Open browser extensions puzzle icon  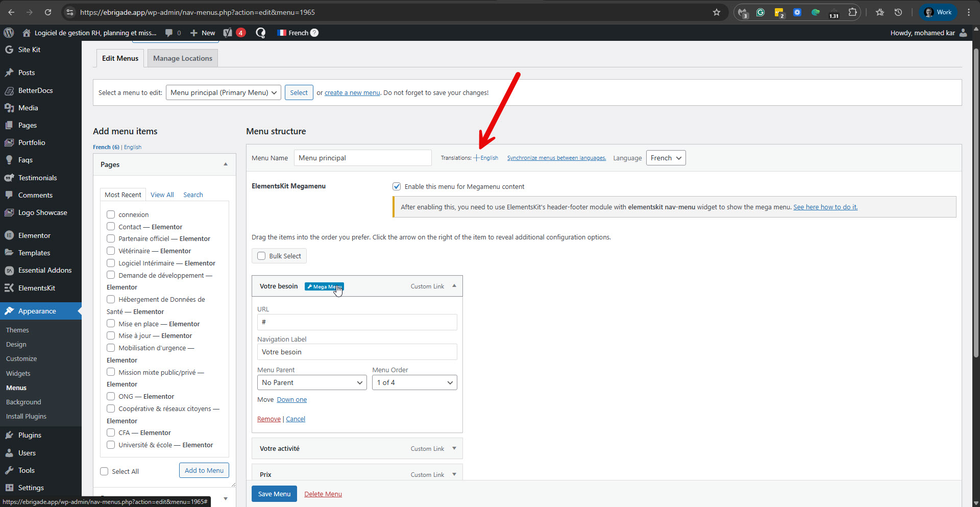[852, 12]
